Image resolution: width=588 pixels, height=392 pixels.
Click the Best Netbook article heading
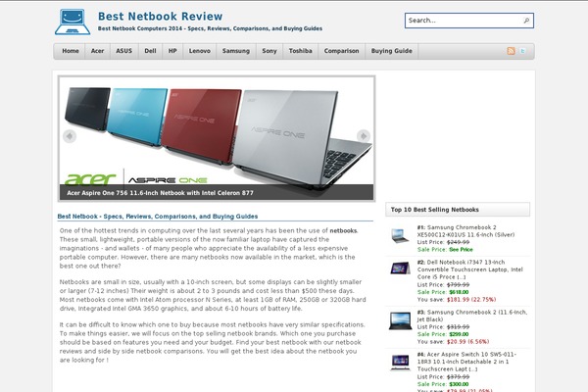(158, 217)
